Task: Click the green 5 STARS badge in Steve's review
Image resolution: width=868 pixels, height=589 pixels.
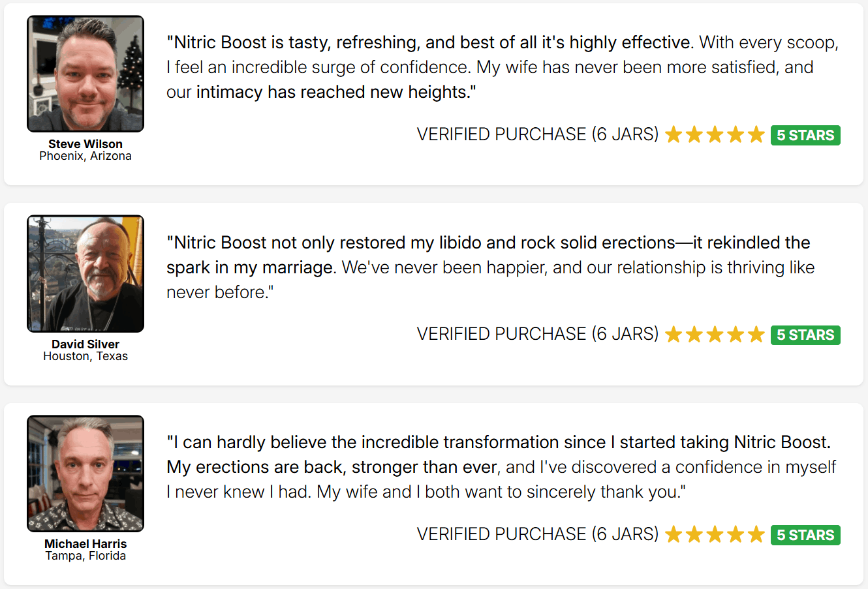Action: pyautogui.click(x=805, y=135)
